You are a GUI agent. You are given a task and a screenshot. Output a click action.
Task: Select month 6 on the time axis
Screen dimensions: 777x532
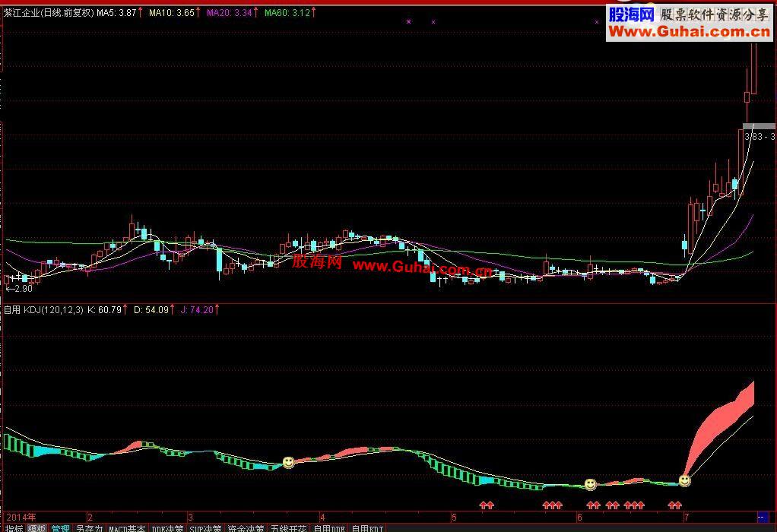tap(579, 517)
